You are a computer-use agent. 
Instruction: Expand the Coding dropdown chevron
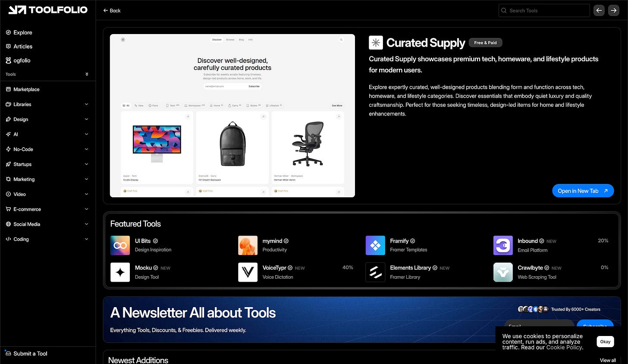86,239
